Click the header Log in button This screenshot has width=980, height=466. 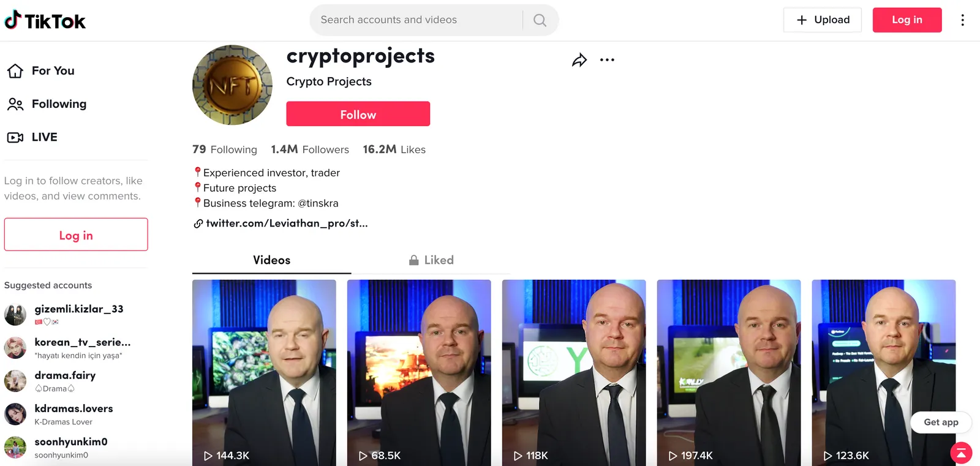coord(907,20)
